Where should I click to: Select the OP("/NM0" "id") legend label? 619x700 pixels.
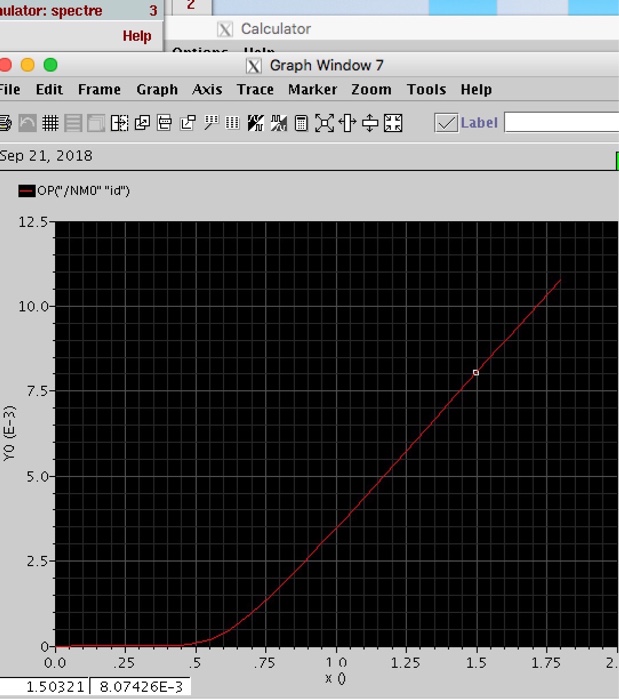coord(83,191)
